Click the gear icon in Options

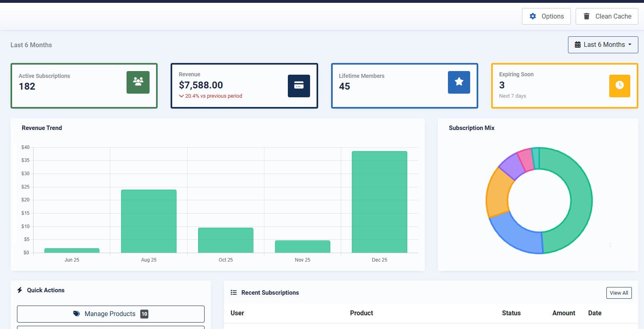point(533,17)
